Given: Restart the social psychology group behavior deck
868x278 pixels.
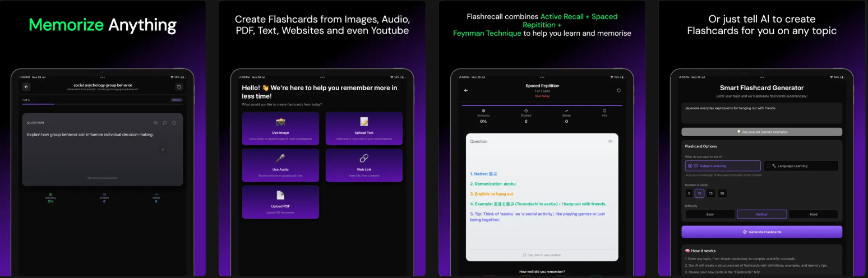Looking at the screenshot, I should click(x=179, y=87).
